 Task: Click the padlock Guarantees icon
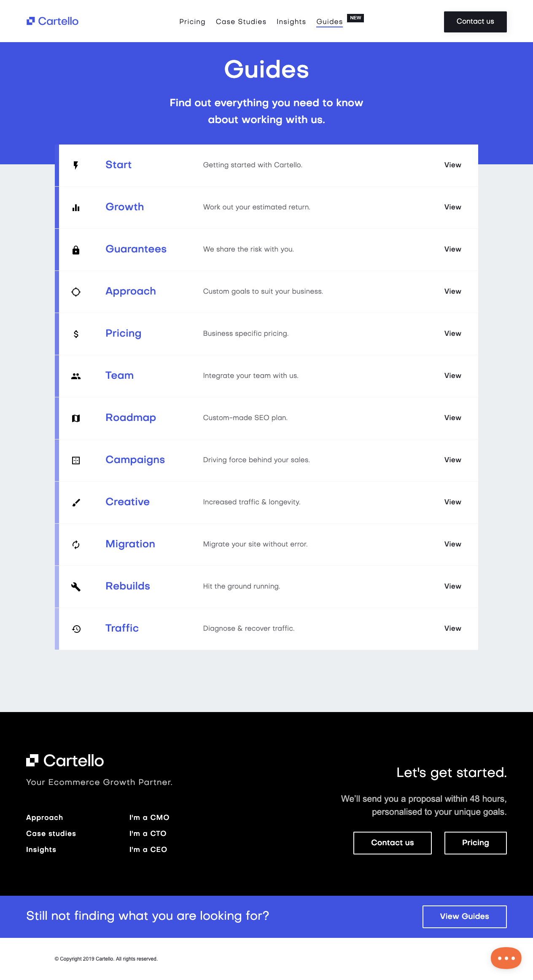pyautogui.click(x=76, y=250)
